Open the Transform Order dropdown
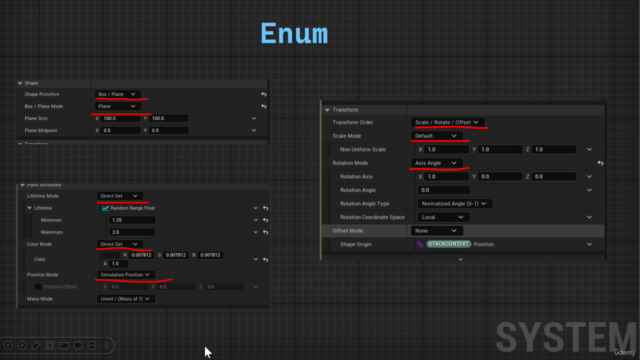 pos(447,122)
